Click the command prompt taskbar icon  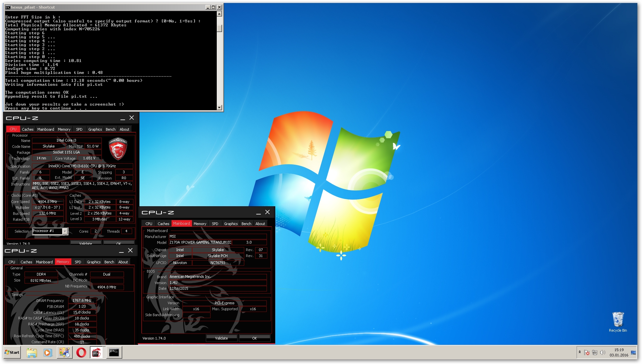pyautogui.click(x=114, y=352)
